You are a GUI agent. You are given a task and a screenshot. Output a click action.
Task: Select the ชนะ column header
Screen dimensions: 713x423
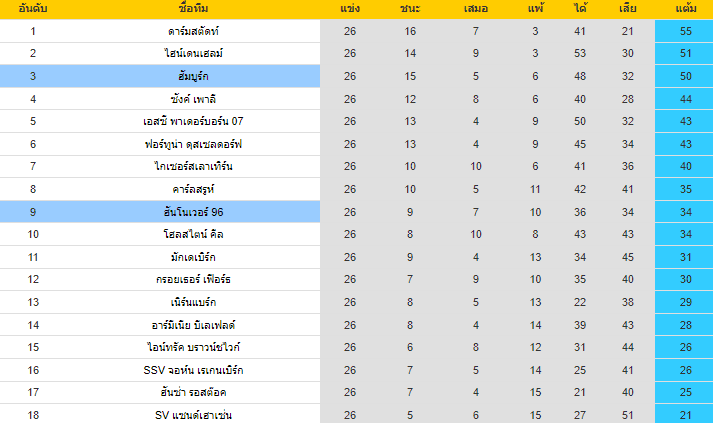coord(411,10)
